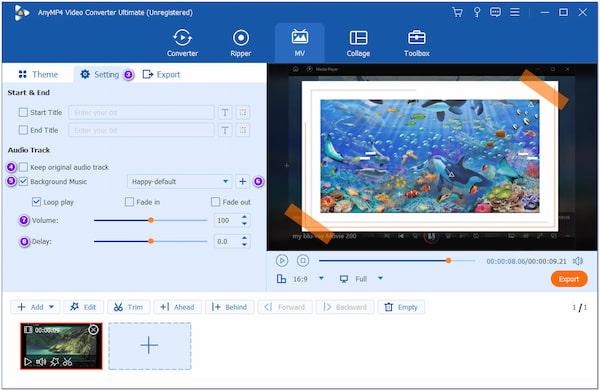Open the Collage module

tap(358, 43)
